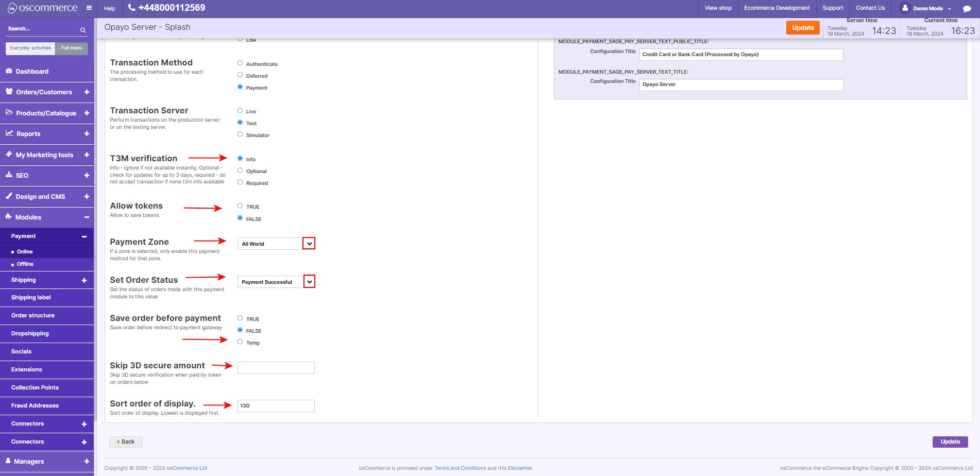Open Demo Mode account dropdown arrow
This screenshot has height=476, width=980.
pyautogui.click(x=949, y=9)
